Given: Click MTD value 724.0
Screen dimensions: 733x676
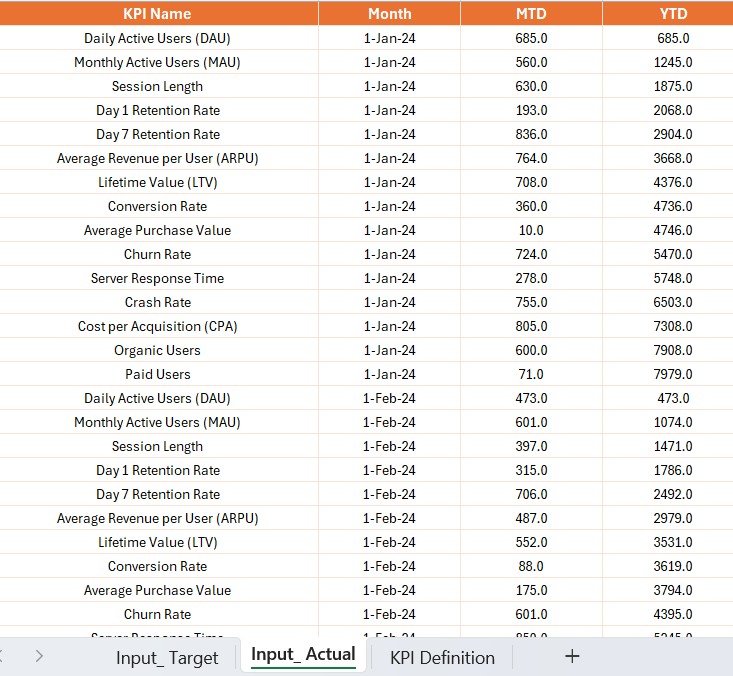Looking at the screenshot, I should click(531, 254).
